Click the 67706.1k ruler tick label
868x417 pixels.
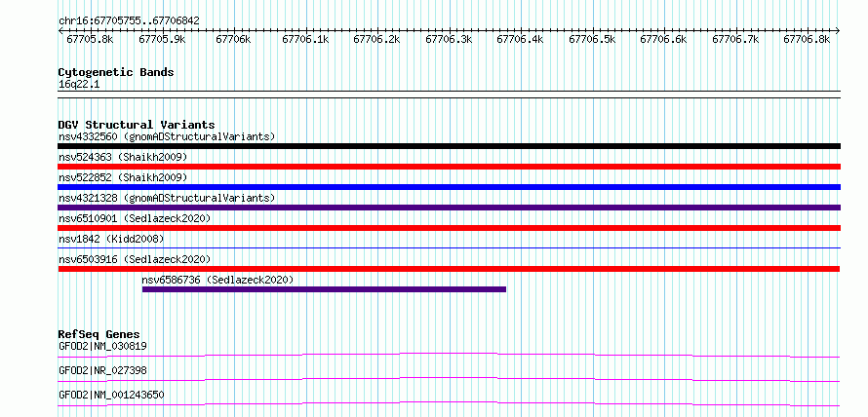tap(305, 39)
